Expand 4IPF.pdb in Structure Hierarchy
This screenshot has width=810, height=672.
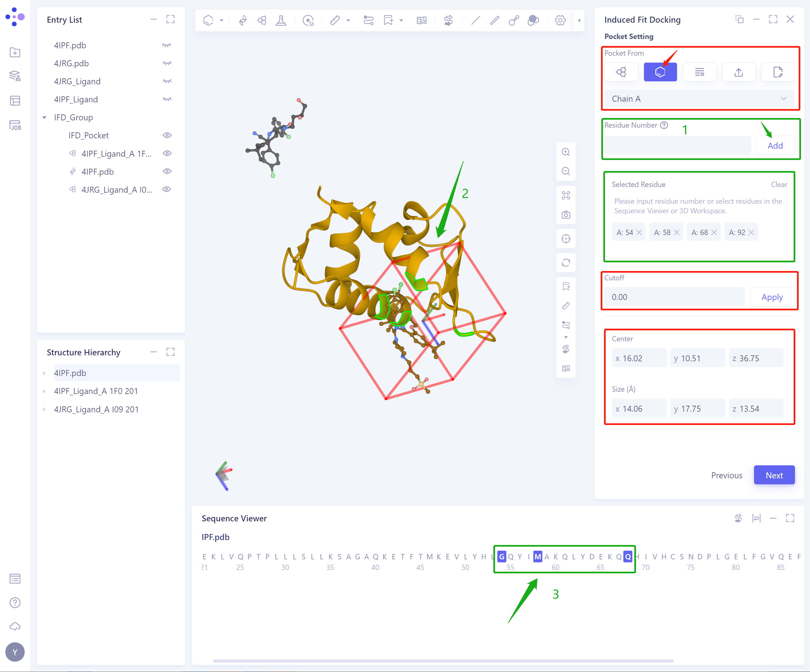pyautogui.click(x=44, y=373)
